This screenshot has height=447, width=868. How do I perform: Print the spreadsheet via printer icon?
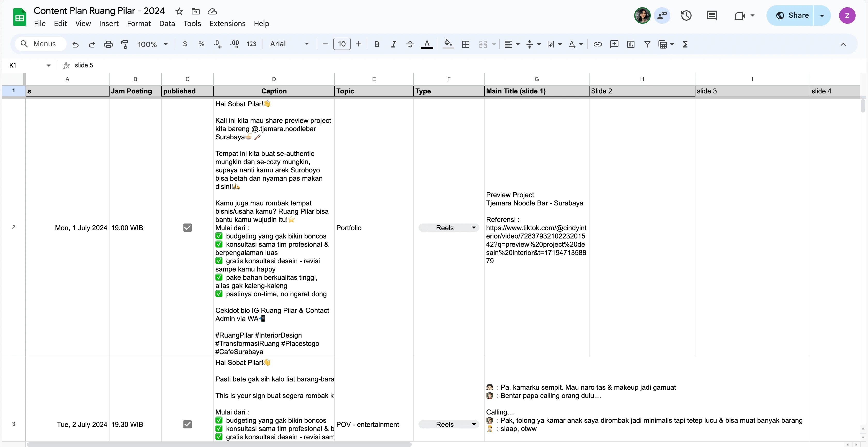pyautogui.click(x=108, y=44)
